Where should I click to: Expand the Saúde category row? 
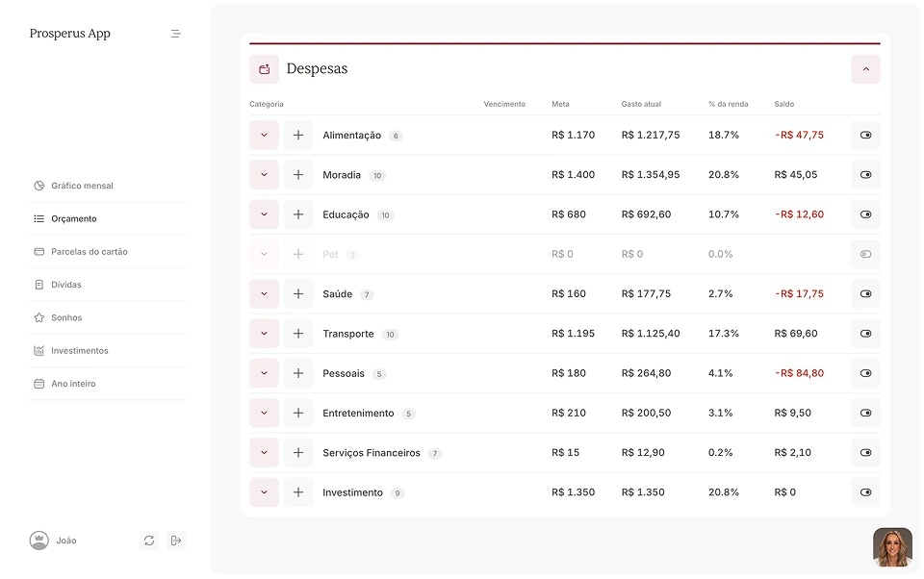point(264,294)
